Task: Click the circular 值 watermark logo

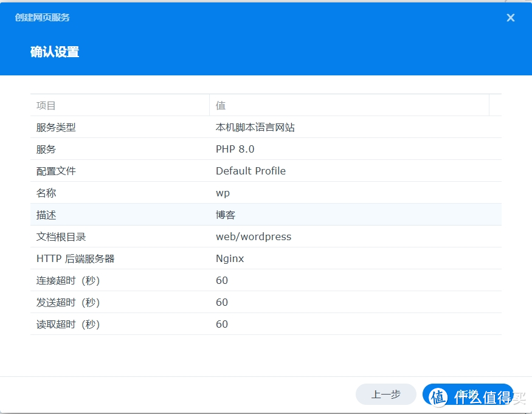Action: [x=435, y=395]
